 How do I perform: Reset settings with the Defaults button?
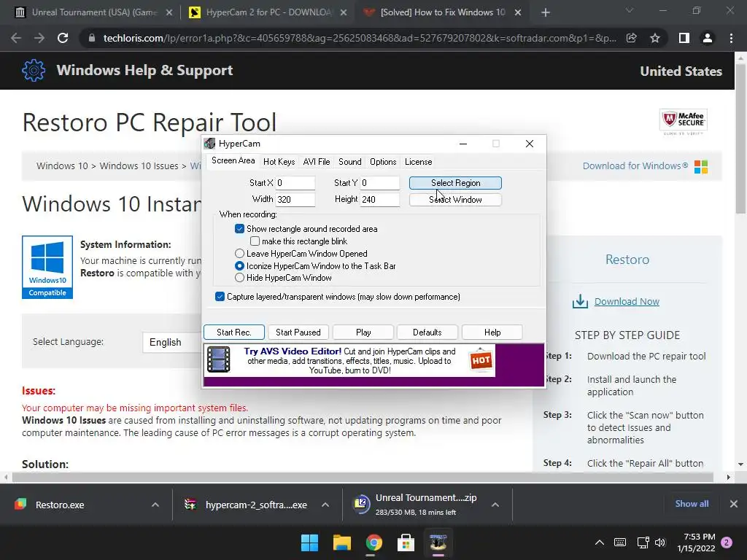[x=427, y=332]
